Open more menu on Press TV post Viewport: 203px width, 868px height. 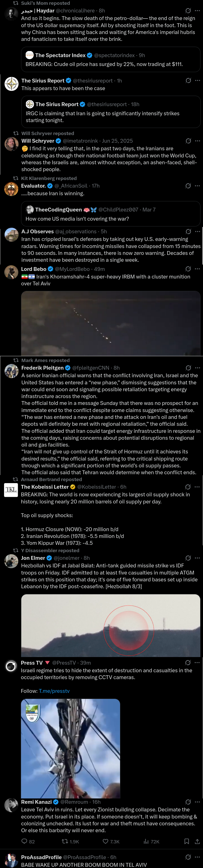pyautogui.click(x=197, y=662)
